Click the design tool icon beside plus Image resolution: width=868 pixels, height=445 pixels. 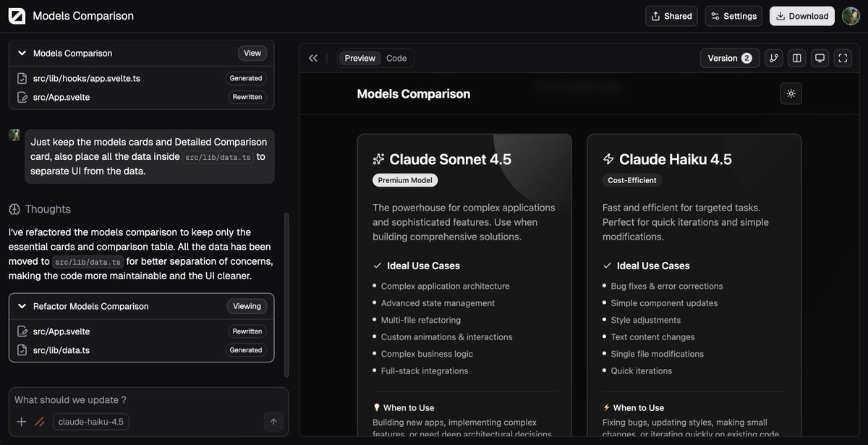pyautogui.click(x=40, y=422)
